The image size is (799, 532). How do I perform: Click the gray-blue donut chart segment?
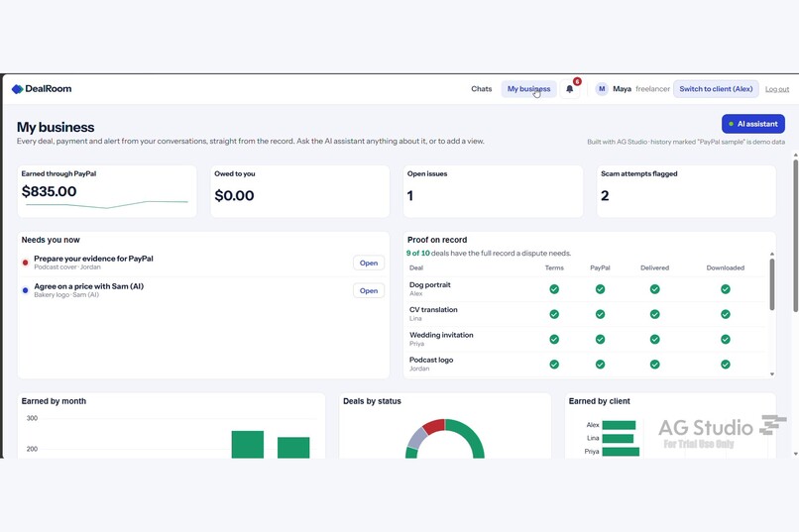click(416, 438)
